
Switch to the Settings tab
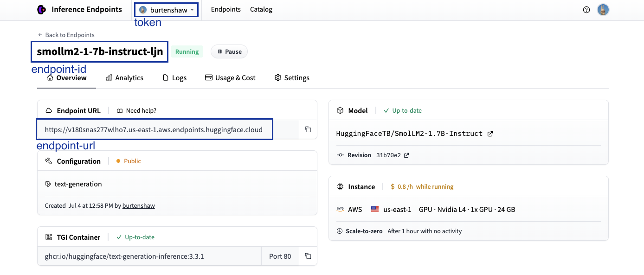tap(292, 78)
